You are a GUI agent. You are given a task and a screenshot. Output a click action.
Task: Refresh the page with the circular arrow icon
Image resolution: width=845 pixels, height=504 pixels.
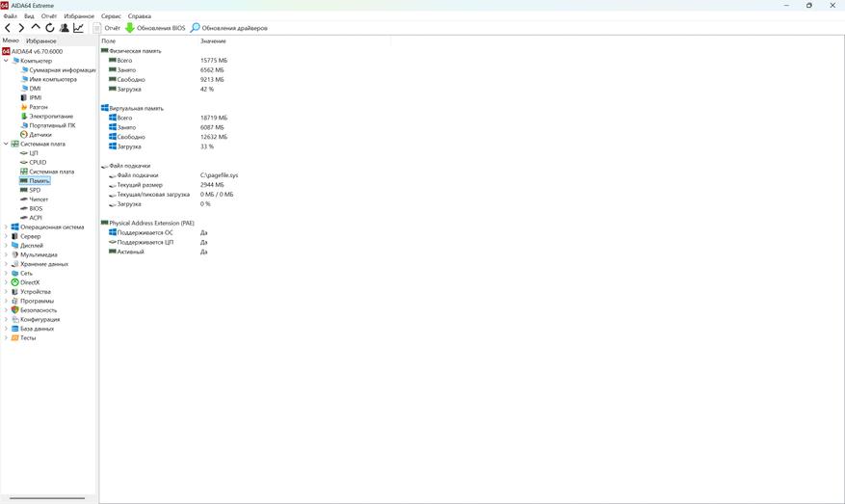(x=49, y=28)
